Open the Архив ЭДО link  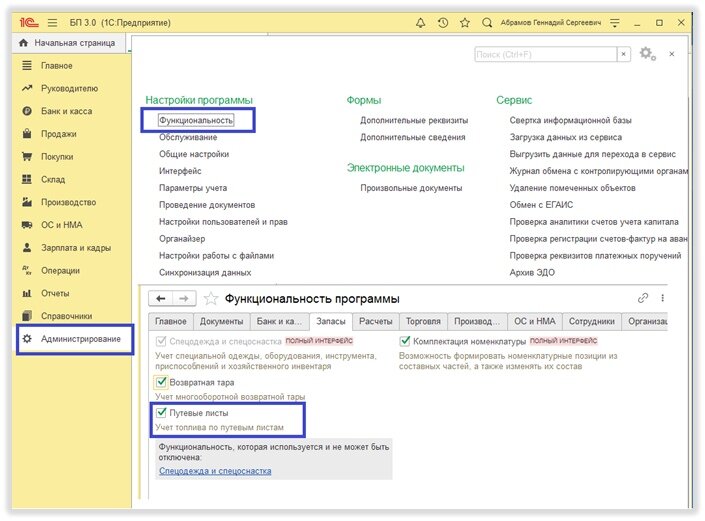click(x=532, y=272)
